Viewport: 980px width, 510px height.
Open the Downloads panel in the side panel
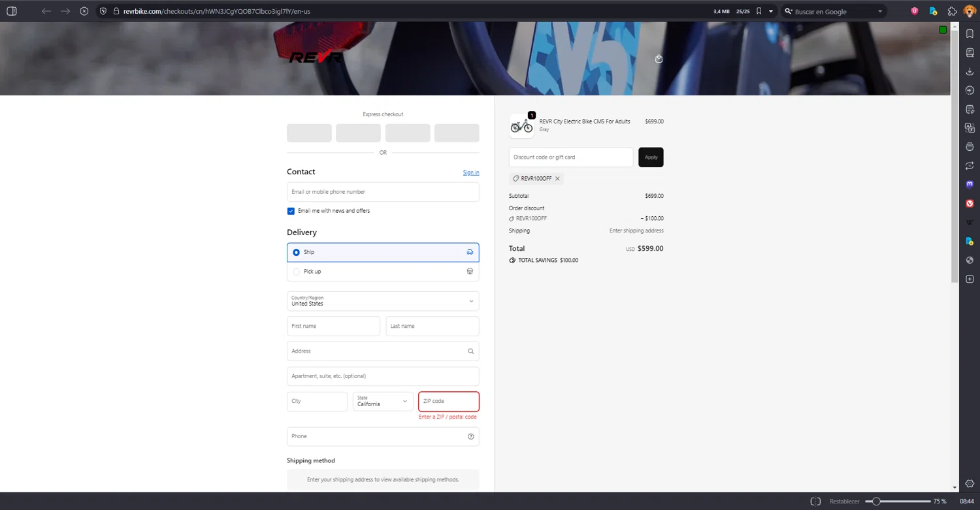click(x=970, y=71)
